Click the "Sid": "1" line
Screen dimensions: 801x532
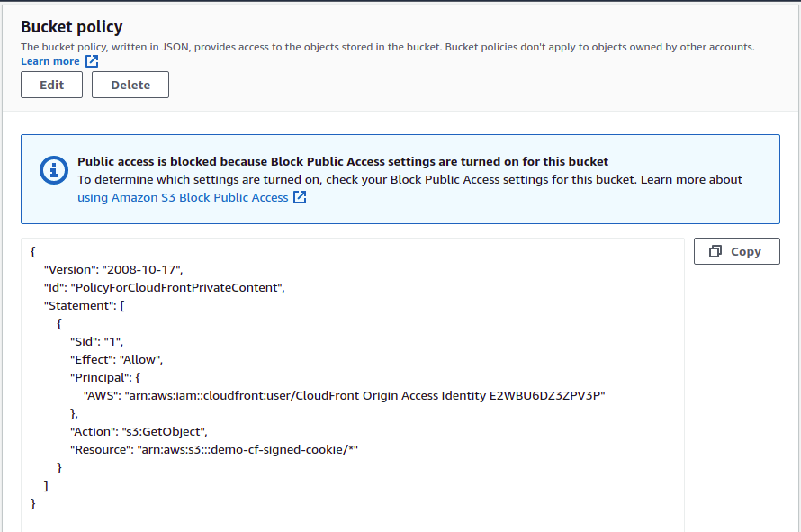click(96, 341)
